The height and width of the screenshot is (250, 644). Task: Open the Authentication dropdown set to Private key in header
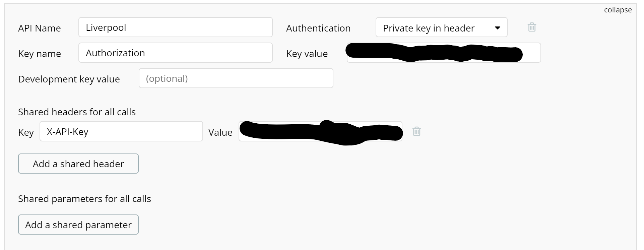[x=441, y=27]
